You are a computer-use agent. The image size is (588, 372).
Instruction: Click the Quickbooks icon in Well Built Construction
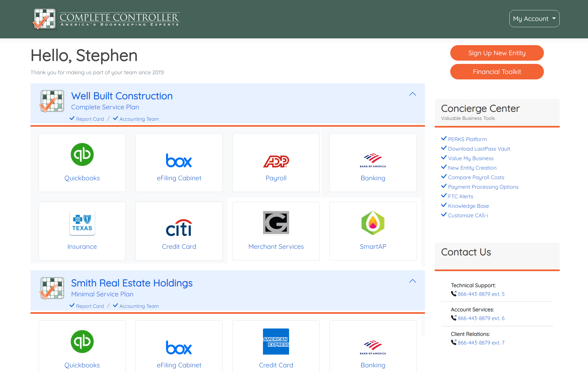82,154
